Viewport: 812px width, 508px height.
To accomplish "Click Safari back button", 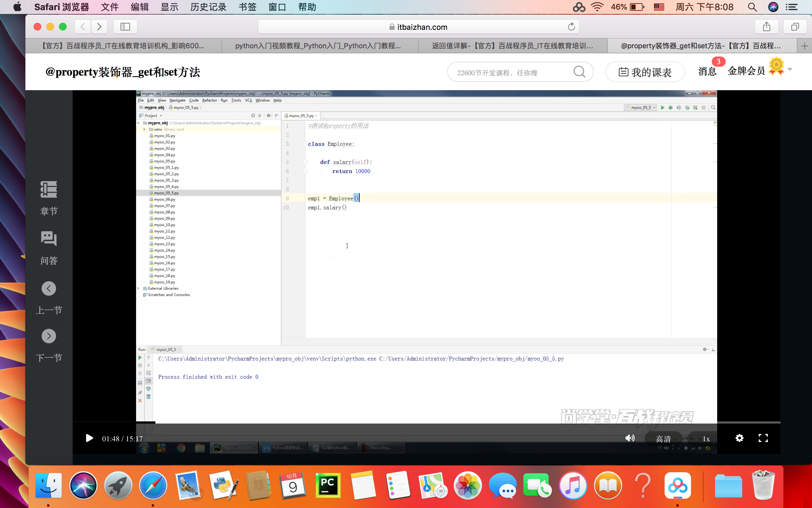I will (x=83, y=27).
